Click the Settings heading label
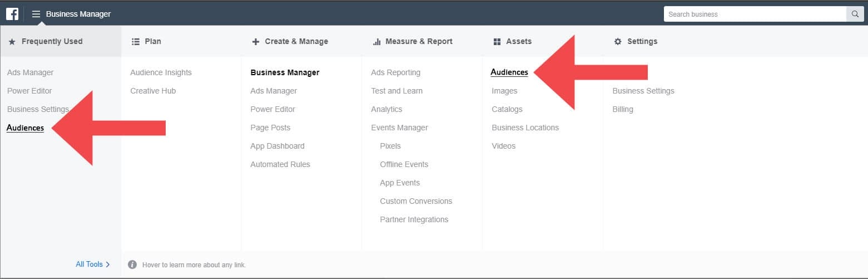Screen dimensions: 868x279 tap(642, 41)
